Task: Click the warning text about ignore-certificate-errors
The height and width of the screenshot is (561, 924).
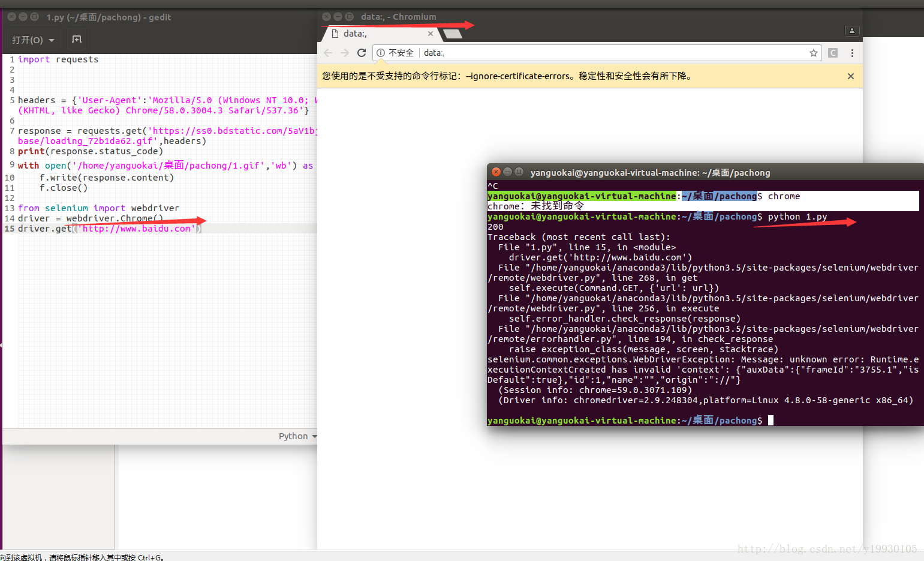Action: 508,76
